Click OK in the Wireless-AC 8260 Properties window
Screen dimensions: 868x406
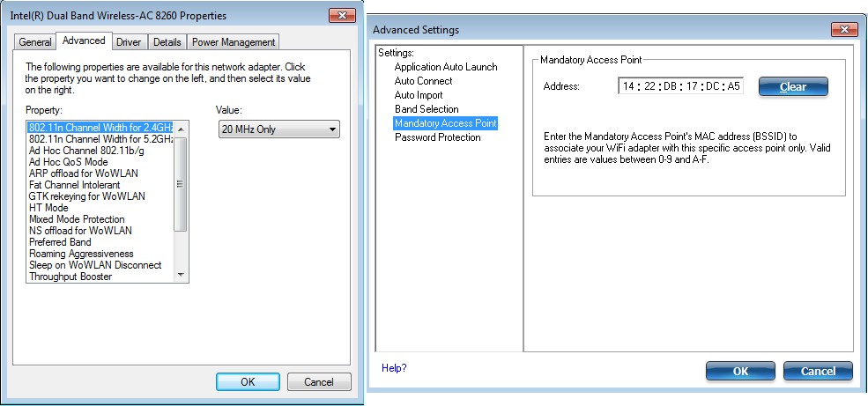248,381
